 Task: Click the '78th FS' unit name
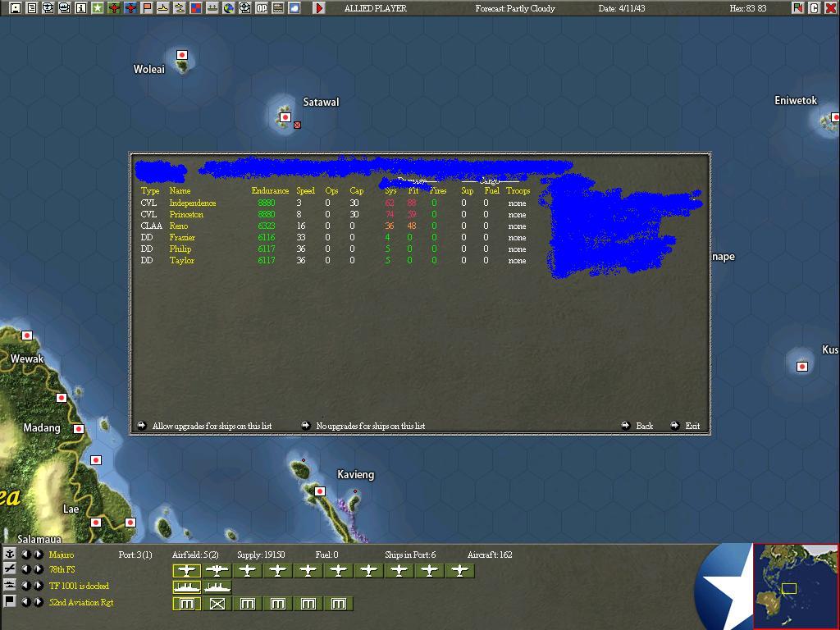[62, 569]
